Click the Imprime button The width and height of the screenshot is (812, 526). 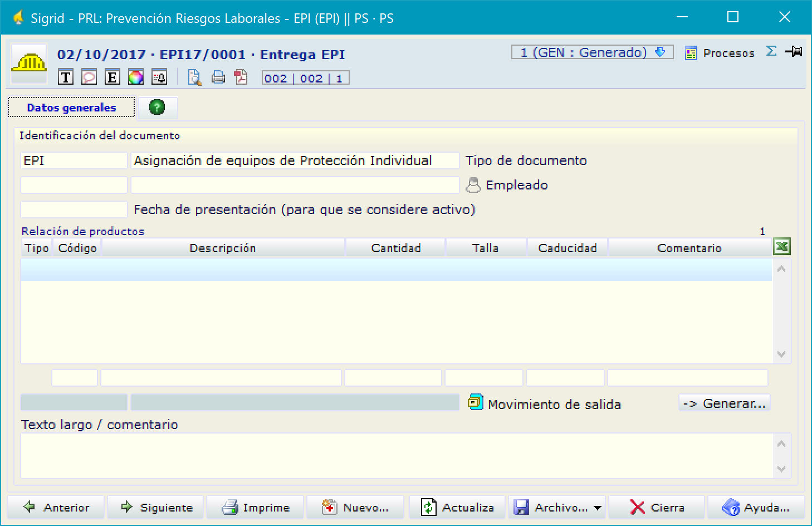coord(255,508)
